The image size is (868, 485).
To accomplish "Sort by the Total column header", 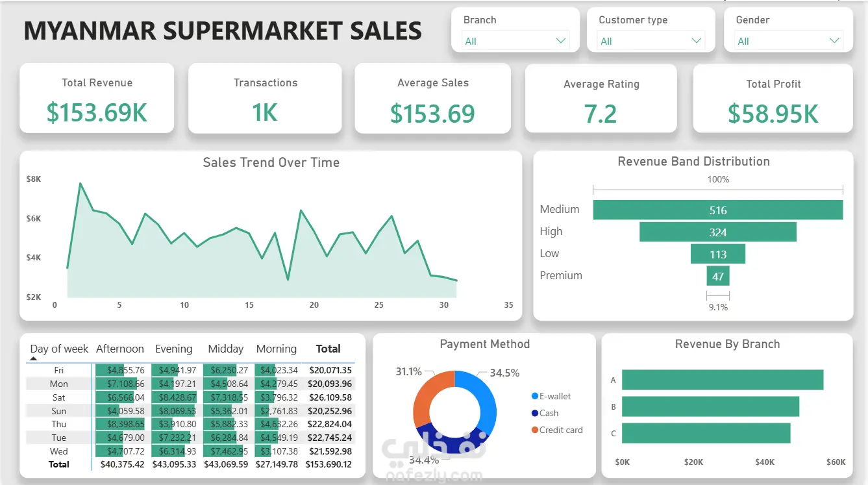I will pyautogui.click(x=328, y=349).
